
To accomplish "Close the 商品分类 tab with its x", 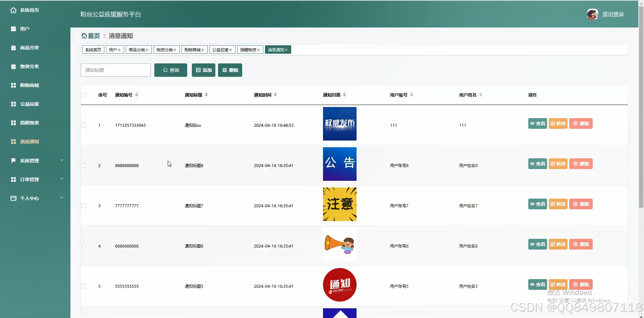I will 147,50.
